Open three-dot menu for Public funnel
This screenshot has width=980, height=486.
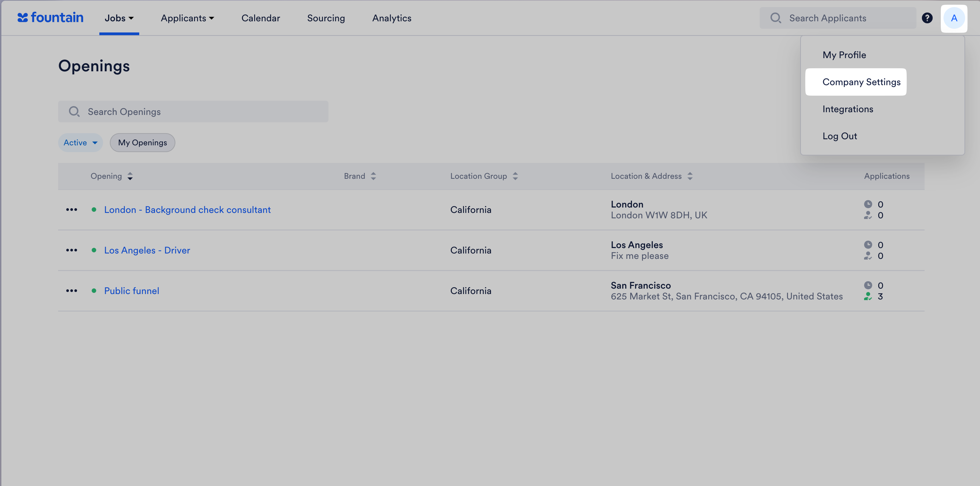(72, 291)
